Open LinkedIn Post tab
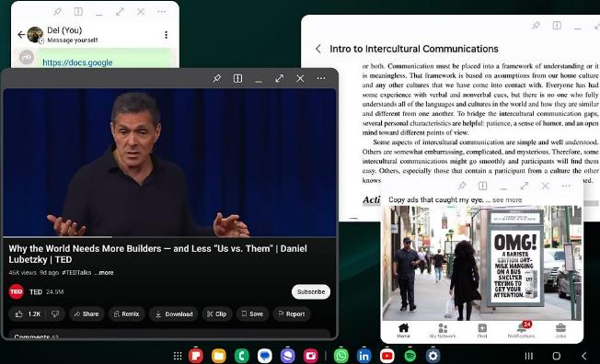 (482, 331)
